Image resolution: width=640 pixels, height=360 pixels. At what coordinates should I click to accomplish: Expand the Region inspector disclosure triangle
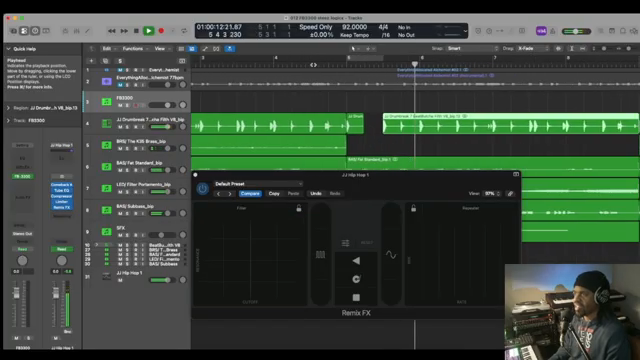(9, 108)
